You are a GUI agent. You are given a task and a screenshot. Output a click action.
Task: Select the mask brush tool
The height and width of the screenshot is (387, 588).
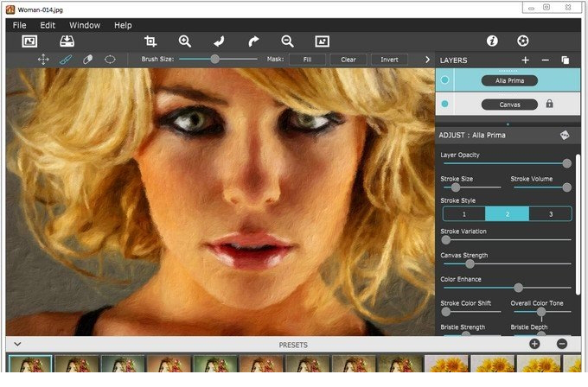pos(66,60)
